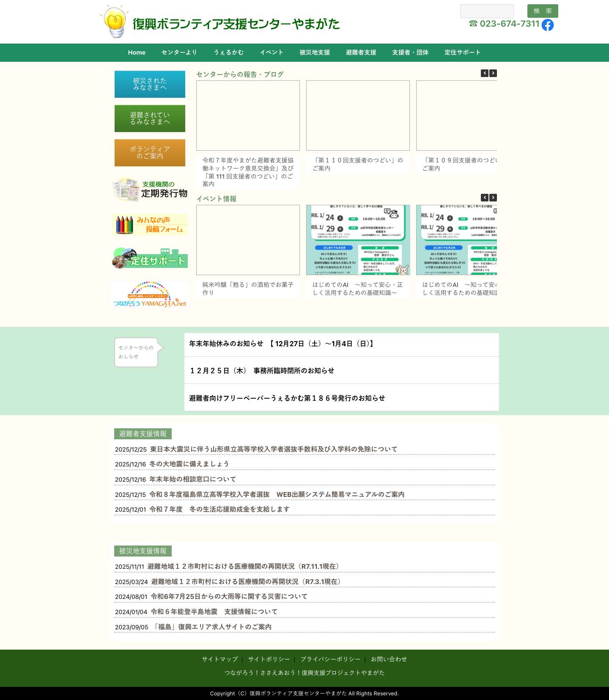Open 年末年始休みのお知らせ notice
609x700 pixels.
[x=282, y=344]
